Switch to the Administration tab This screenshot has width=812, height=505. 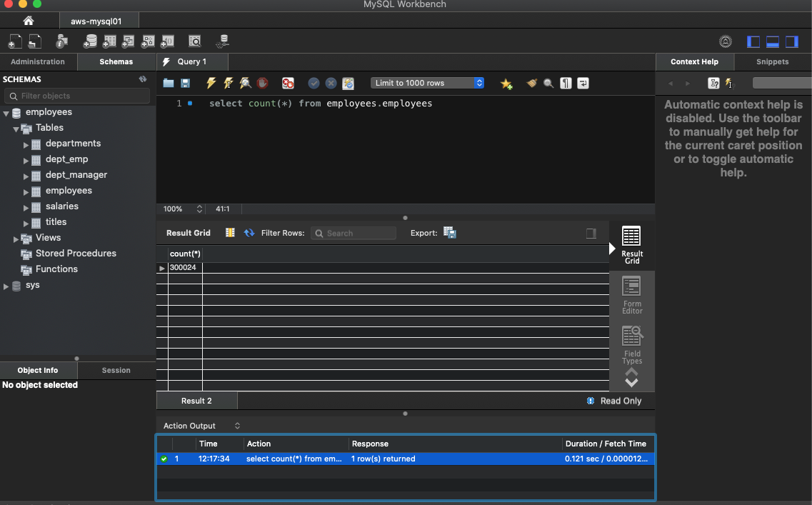pyautogui.click(x=38, y=62)
